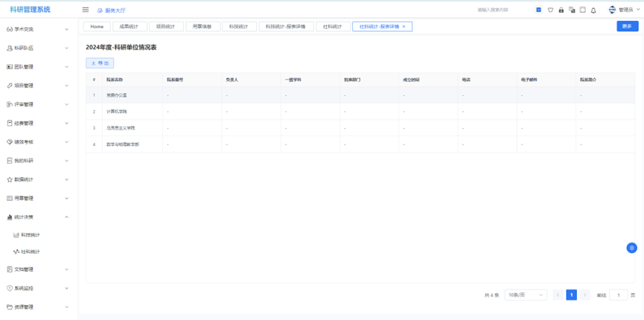Open 服务大厅 from the header
The image size is (644, 320).
point(112,10)
